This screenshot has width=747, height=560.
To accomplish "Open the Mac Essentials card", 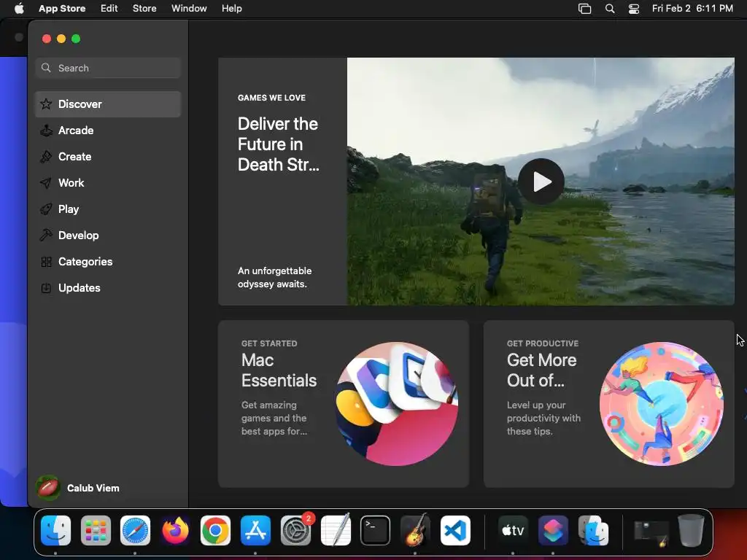I will [344, 403].
